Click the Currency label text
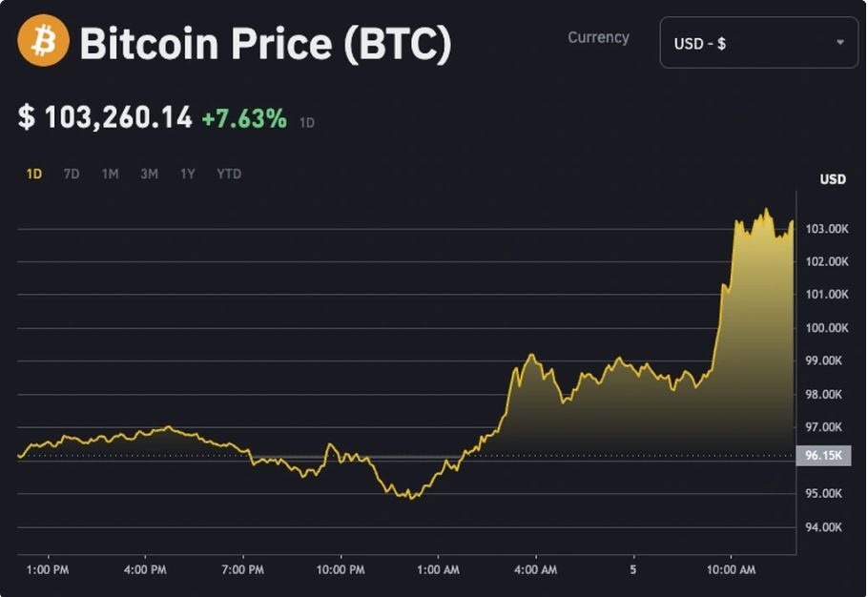Viewport: 868px width, 597px height. [x=598, y=37]
